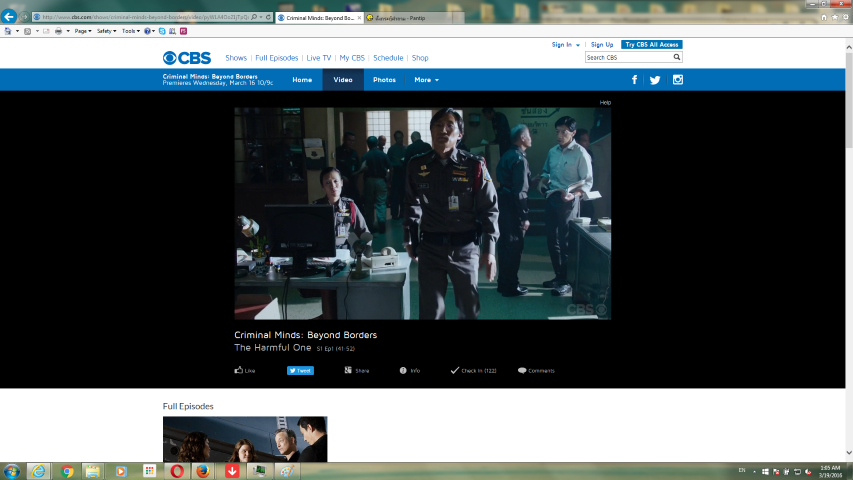Image resolution: width=853 pixels, height=480 pixels.
Task: Click the cbs.com URL address field
Action: tap(145, 17)
